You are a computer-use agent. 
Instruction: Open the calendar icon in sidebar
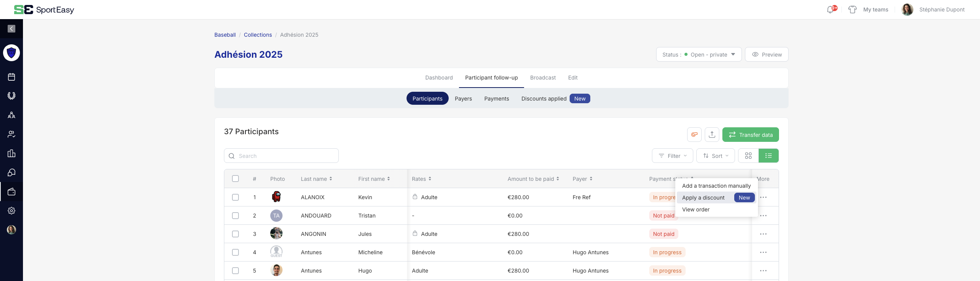[11, 77]
